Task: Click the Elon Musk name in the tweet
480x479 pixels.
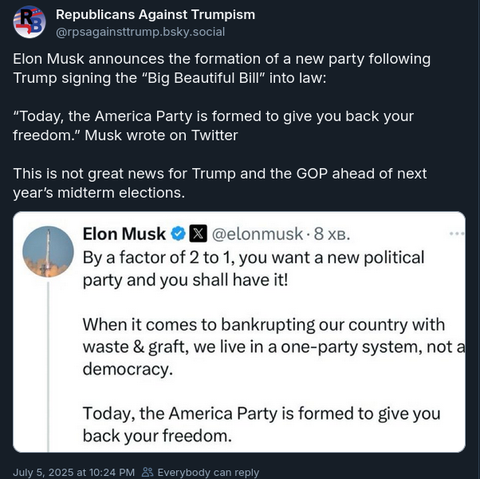Action: coord(124,234)
